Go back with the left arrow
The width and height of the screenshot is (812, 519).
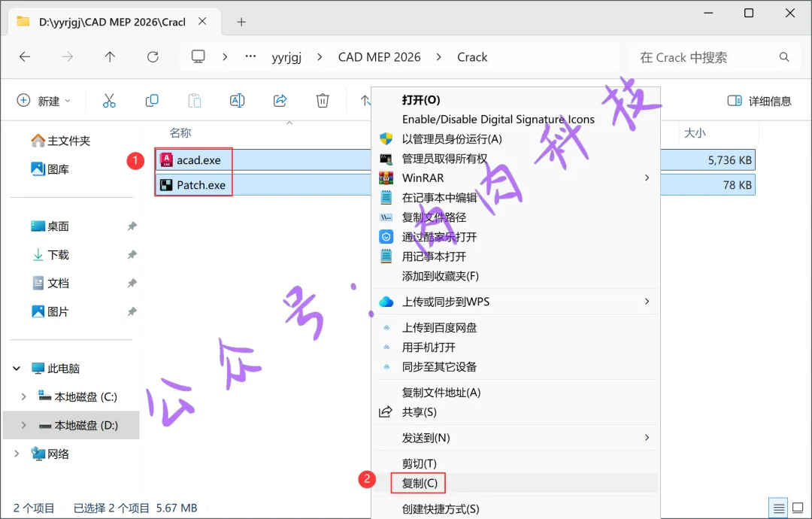25,57
